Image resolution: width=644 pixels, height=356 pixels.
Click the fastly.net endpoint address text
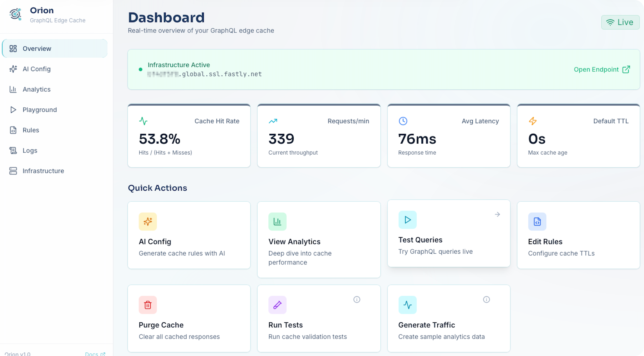click(x=205, y=74)
